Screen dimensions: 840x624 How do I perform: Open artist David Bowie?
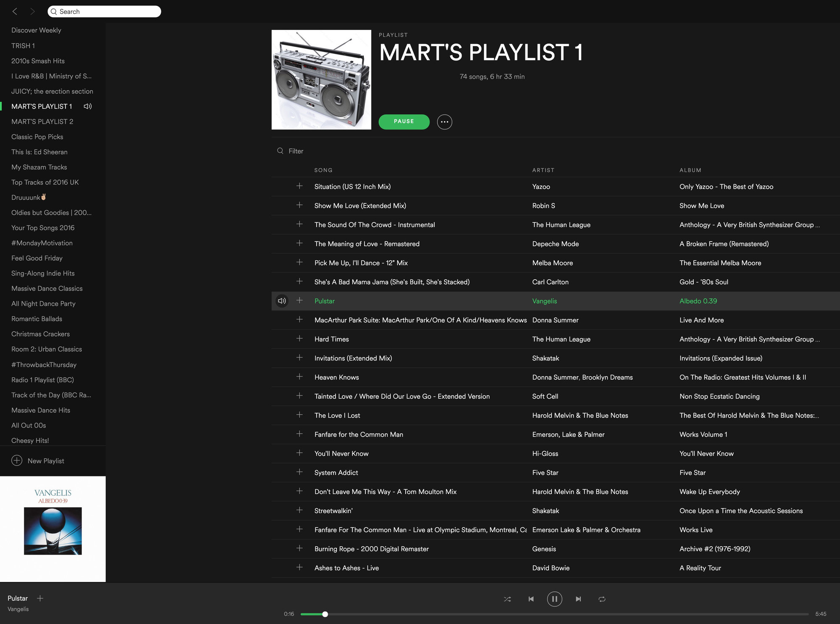tap(551, 568)
